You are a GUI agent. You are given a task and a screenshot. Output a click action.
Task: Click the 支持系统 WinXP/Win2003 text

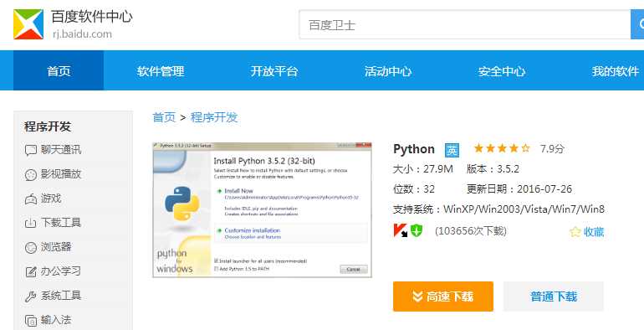(x=498, y=209)
